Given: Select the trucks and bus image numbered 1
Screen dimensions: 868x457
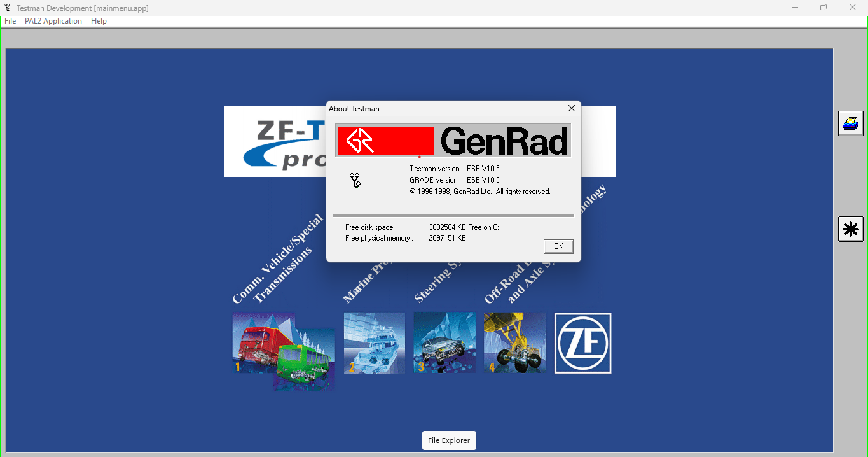Looking at the screenshot, I should point(284,351).
